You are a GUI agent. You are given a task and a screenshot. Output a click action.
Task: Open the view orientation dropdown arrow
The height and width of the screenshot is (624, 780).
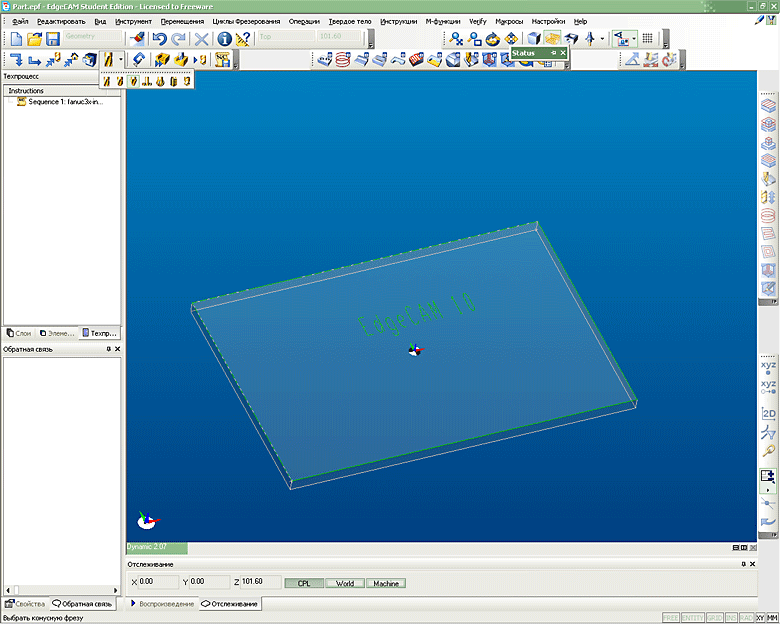tap(602, 39)
